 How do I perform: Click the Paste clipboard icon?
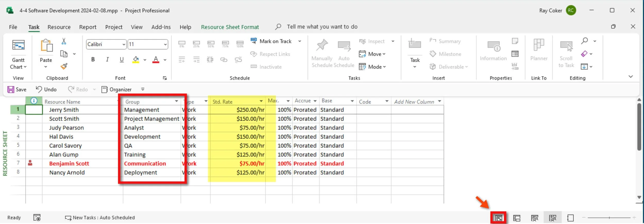tap(46, 46)
